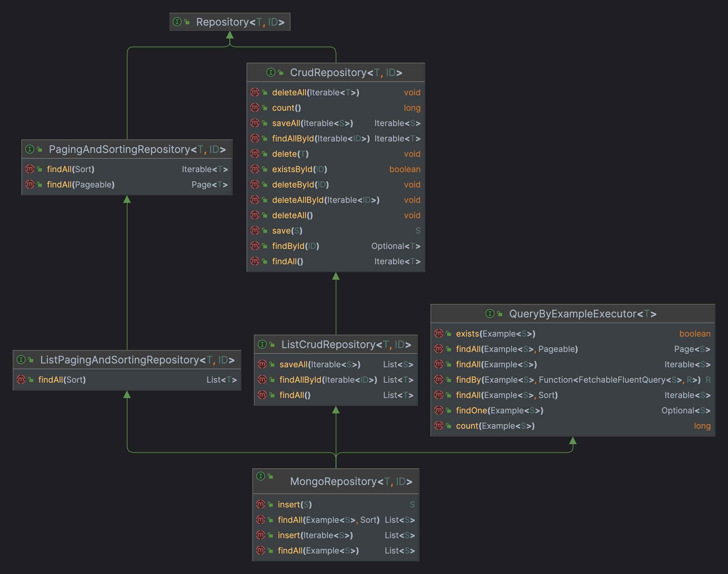Click method icon beside ListPagingAndSortingRepository findAll(Sort)
The image size is (728, 574).
click(21, 379)
